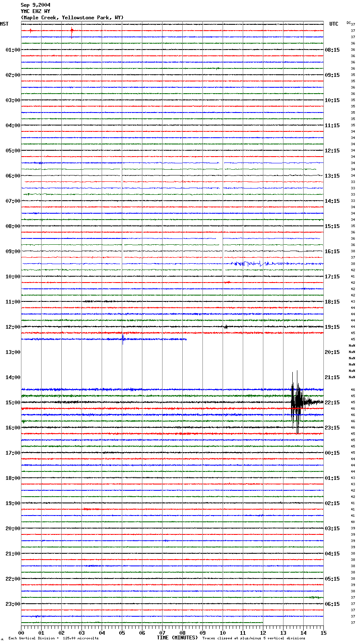Select the '21:00' MST hour label
357x644 pixels.
point(13,554)
